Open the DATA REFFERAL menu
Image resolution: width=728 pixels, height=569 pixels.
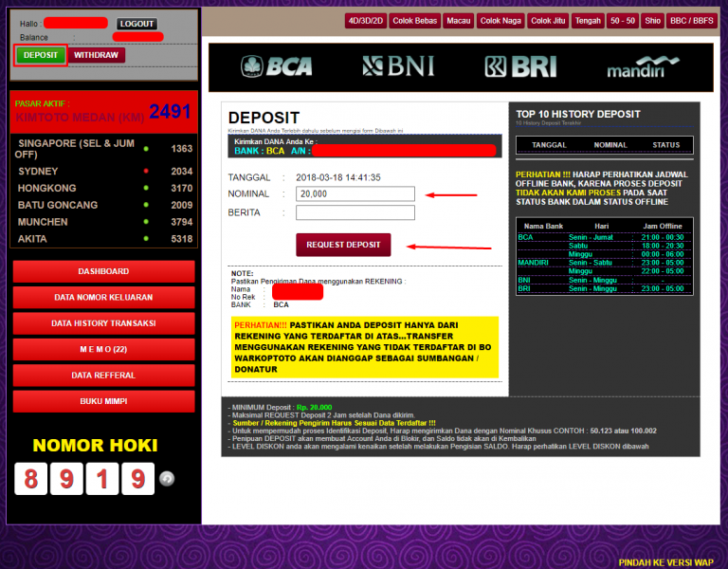(103, 376)
